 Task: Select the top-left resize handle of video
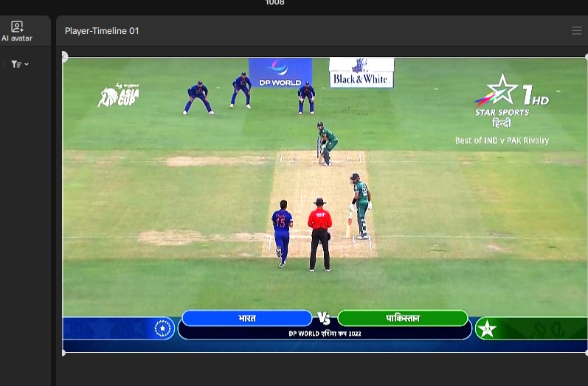click(x=64, y=57)
